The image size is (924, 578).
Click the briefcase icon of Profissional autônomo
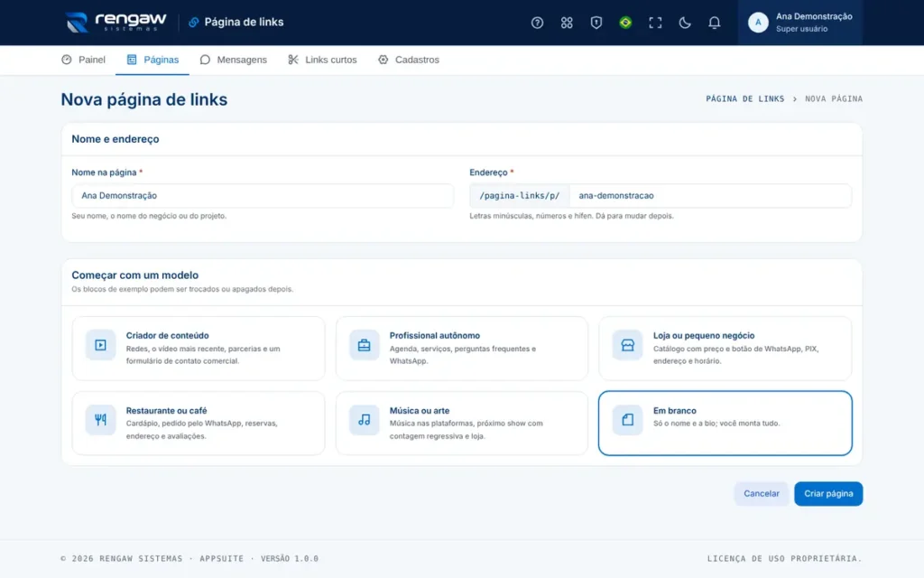tap(365, 345)
